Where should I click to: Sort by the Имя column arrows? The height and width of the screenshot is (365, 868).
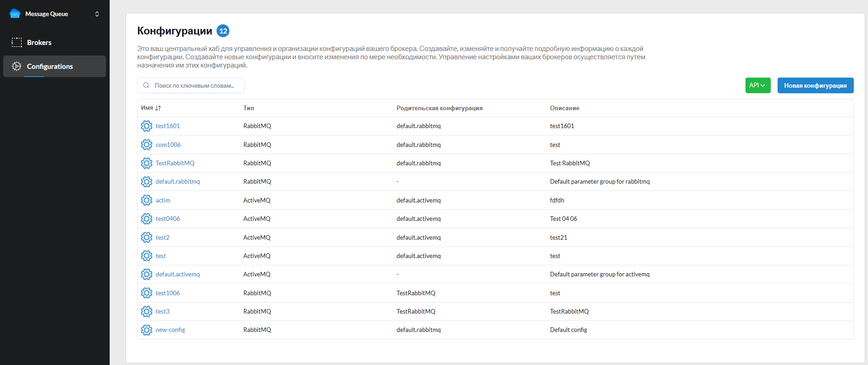tap(158, 108)
